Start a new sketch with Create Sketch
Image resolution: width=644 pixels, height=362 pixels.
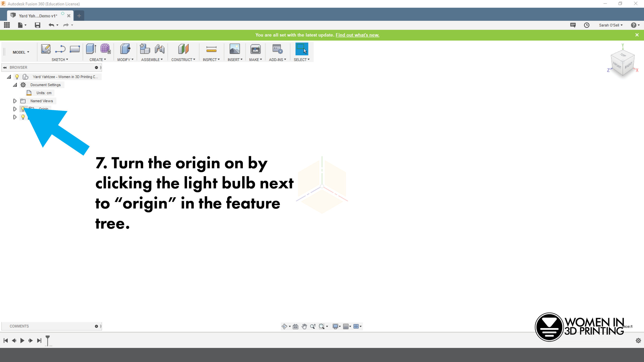(46, 49)
